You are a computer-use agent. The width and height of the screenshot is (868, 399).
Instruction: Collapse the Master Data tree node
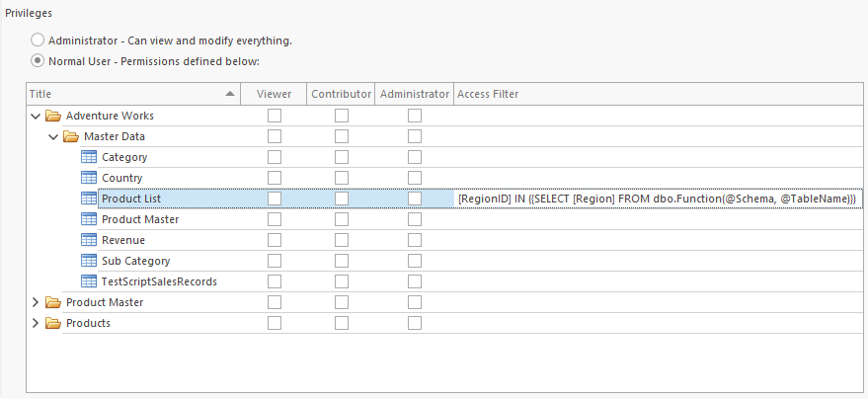pos(53,136)
